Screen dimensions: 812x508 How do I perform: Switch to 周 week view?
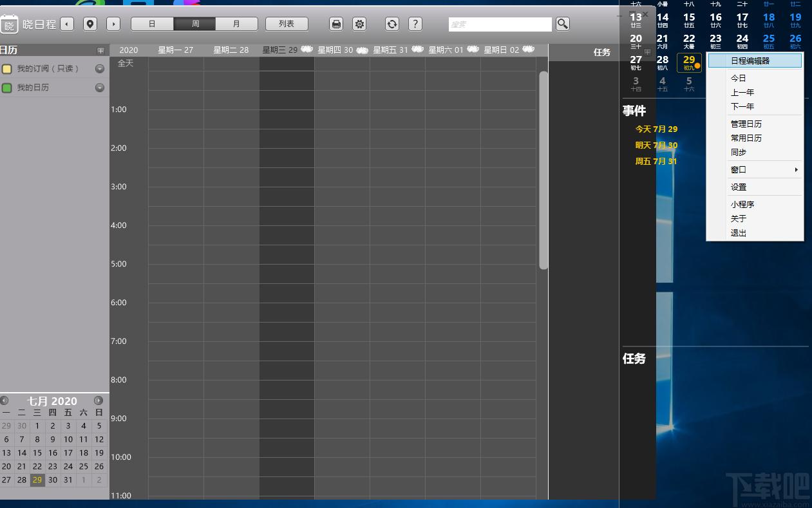[x=194, y=24]
